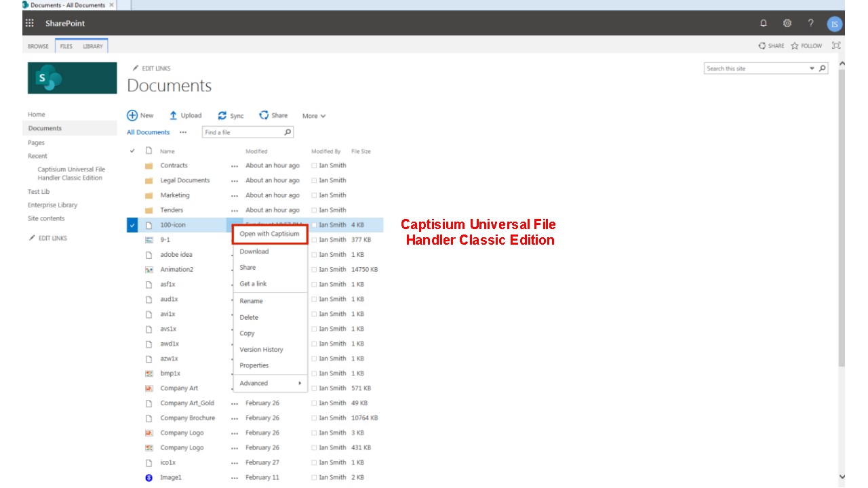
Task: Expand the Advanced submenu
Action: click(270, 383)
